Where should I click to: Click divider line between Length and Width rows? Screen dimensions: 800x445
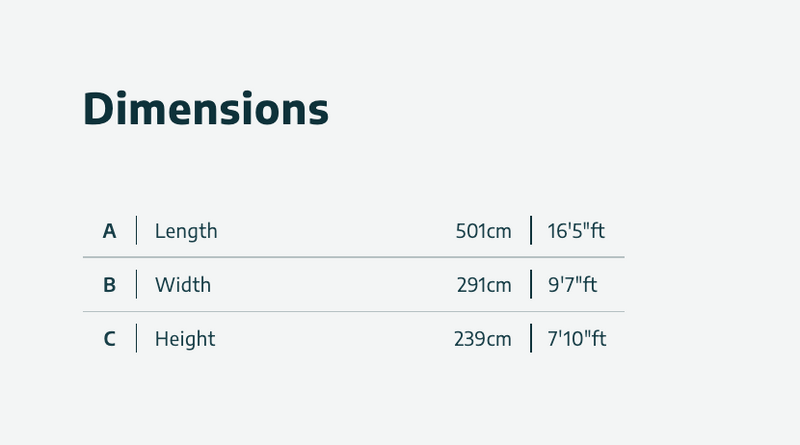(x=353, y=257)
